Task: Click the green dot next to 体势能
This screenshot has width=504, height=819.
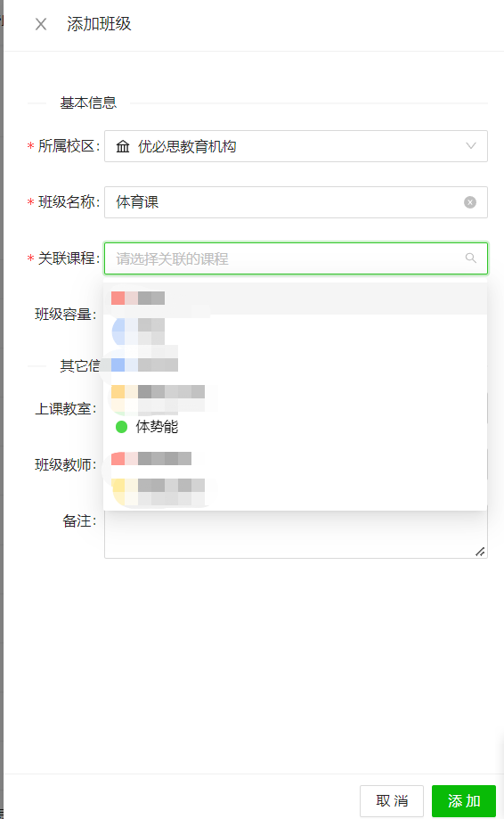Action: (122, 427)
